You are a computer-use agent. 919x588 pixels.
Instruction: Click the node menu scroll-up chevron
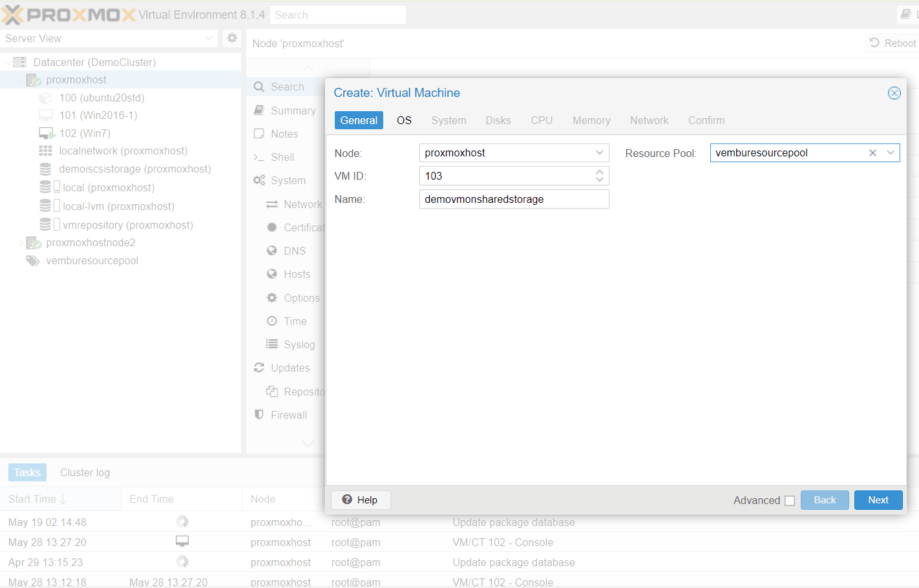click(x=308, y=68)
